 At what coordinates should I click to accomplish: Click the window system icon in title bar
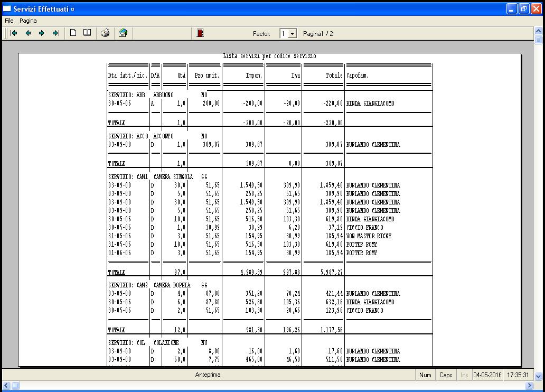click(7, 8)
